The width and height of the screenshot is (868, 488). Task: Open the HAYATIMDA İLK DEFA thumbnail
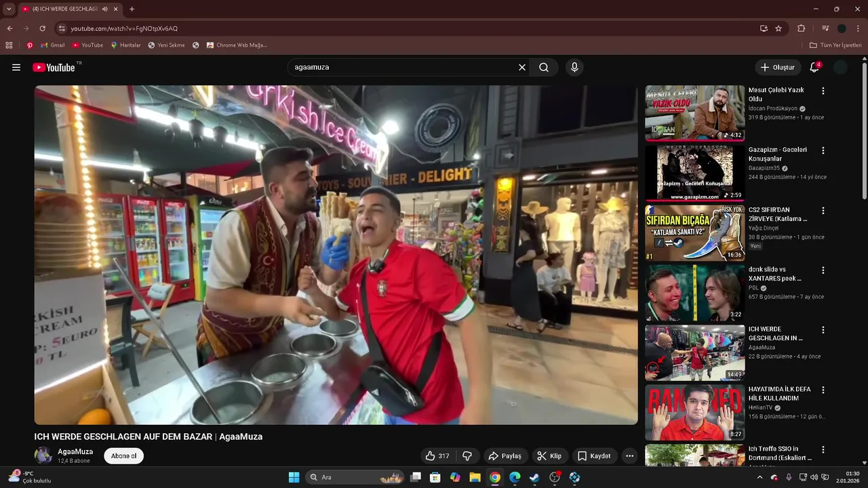(694, 413)
